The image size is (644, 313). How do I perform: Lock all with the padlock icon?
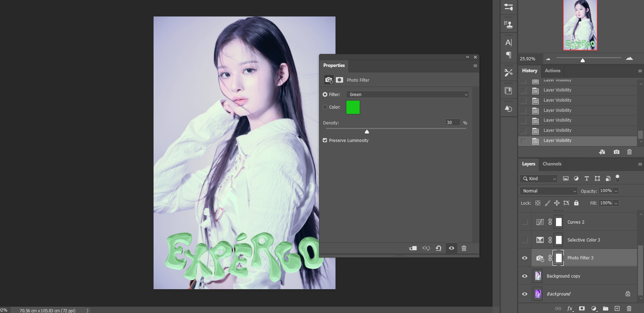(576, 203)
